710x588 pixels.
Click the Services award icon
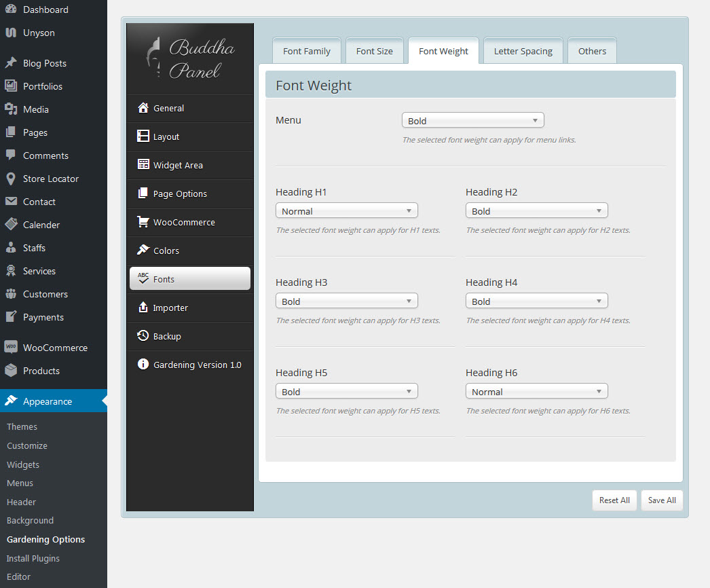[x=11, y=270]
